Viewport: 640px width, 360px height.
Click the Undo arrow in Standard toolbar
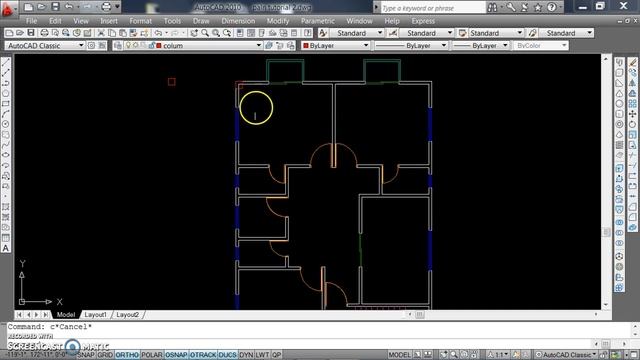point(158,33)
